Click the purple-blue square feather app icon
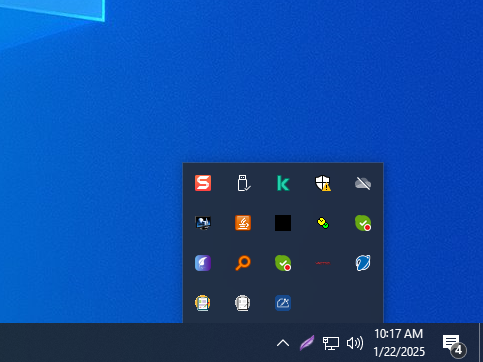Screen dimensions: 483x362 click(203, 263)
